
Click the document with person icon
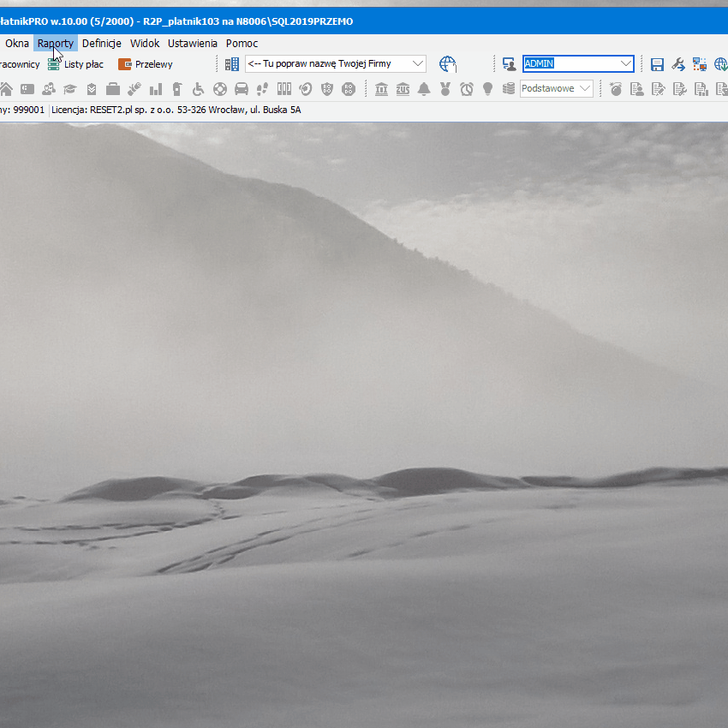(637, 89)
